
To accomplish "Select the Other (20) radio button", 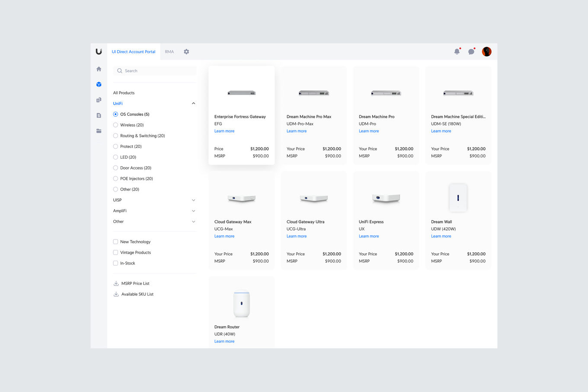I will (x=115, y=189).
